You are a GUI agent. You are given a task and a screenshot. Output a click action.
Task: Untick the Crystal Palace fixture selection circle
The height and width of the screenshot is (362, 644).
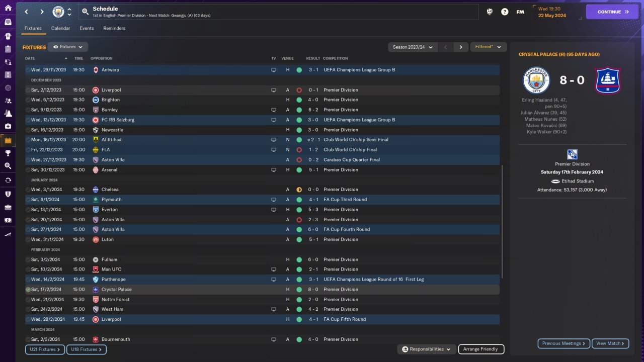[x=28, y=290]
